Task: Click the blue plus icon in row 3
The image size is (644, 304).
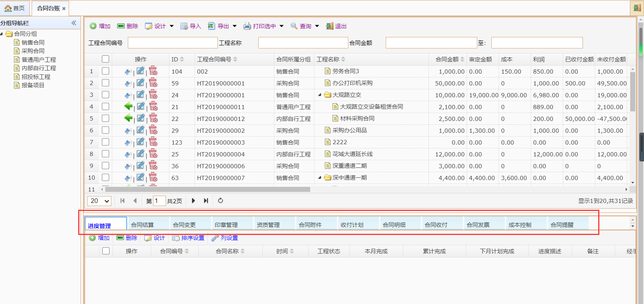Action: click(x=127, y=95)
